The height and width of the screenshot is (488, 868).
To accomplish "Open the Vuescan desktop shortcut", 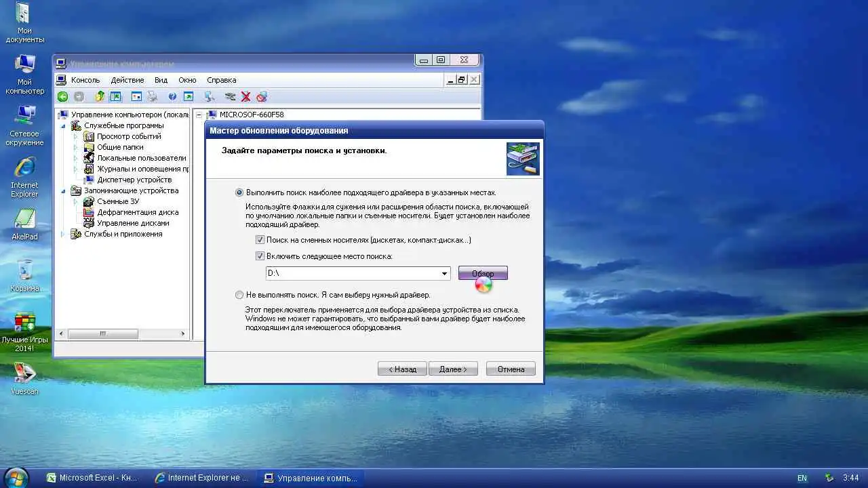I will pyautogui.click(x=25, y=380).
